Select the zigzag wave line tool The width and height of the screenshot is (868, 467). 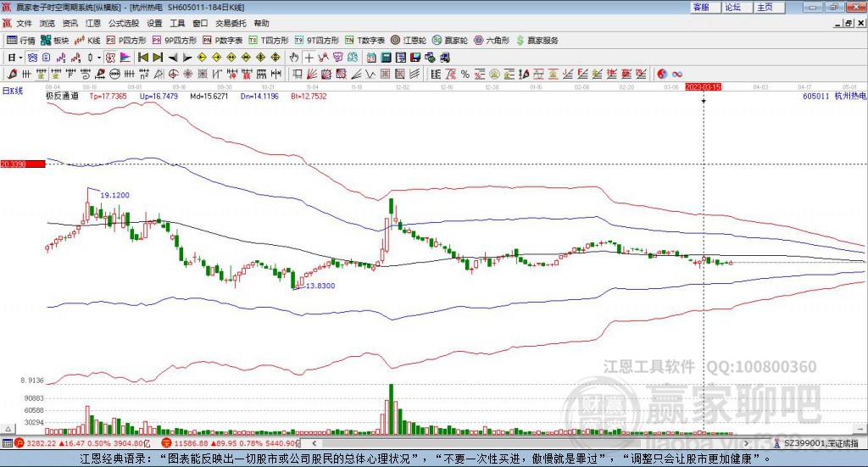[x=370, y=74]
